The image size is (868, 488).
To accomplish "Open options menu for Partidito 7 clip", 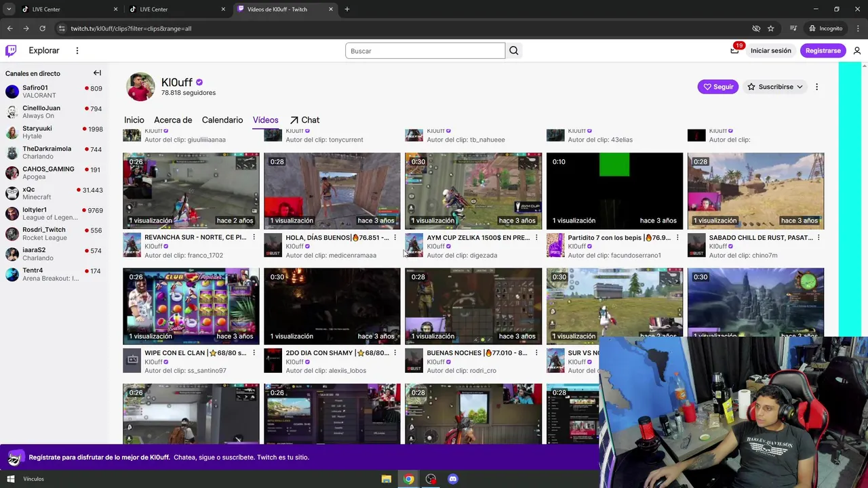I will [677, 237].
